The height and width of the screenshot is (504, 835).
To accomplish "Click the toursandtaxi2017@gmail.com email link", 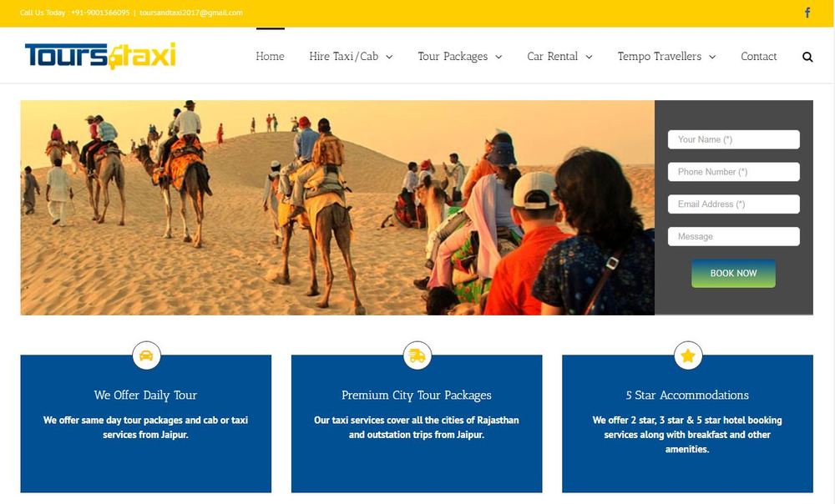I will point(191,13).
